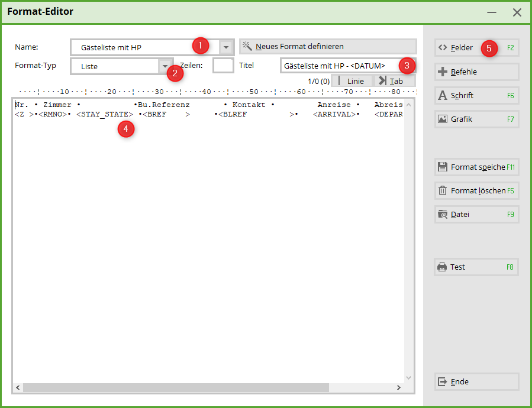
Task: Click the horizontal scrollbar right arrow
Action: [399, 387]
